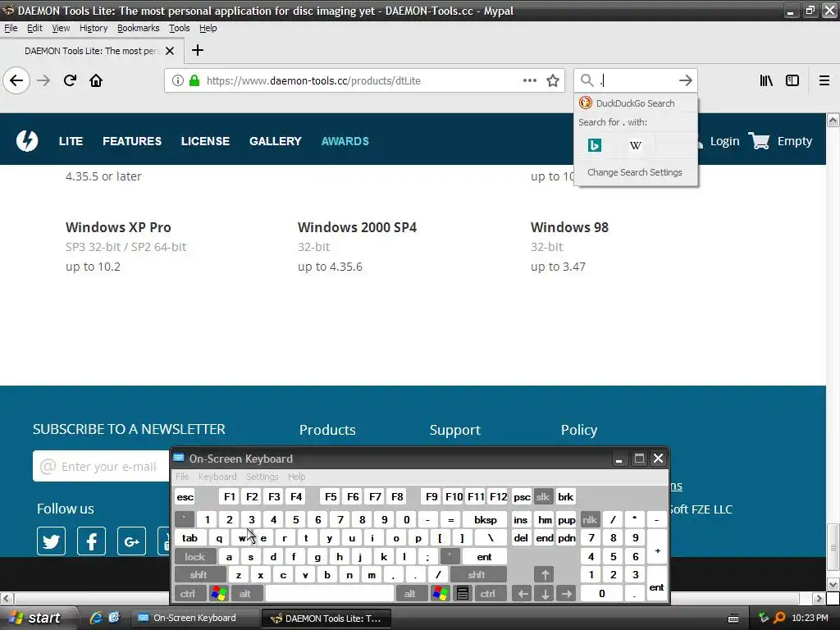840x630 pixels.
Task: Toggle the slk scroll lock key
Action: click(x=543, y=496)
